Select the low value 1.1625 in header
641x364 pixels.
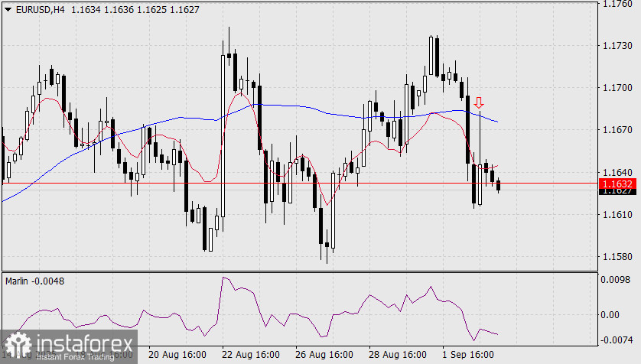coord(151,10)
